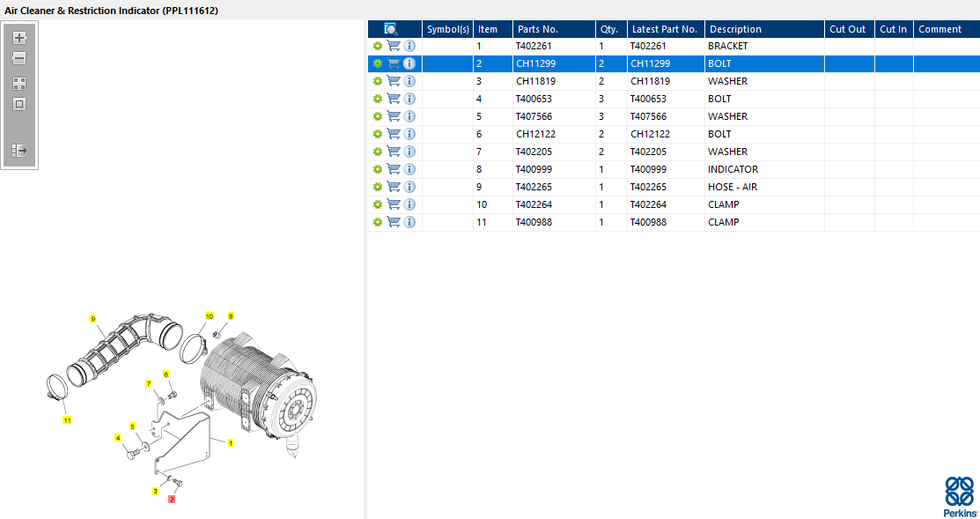Screen dimensions: 980x519
Task: Select callout 11 clamp label on diagram
Action: [x=67, y=420]
